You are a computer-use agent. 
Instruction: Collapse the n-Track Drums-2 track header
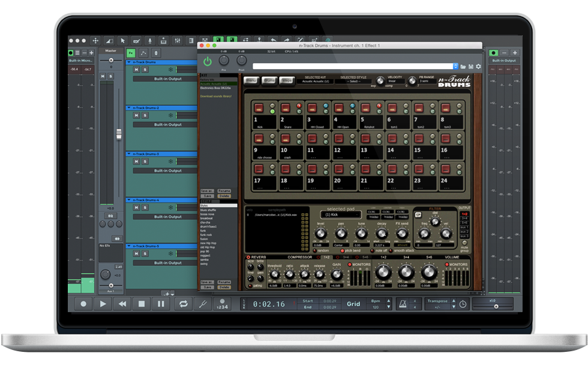(x=129, y=107)
